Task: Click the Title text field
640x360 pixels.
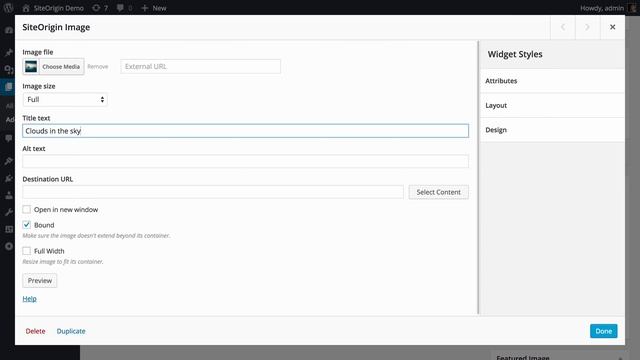Action: [x=245, y=131]
